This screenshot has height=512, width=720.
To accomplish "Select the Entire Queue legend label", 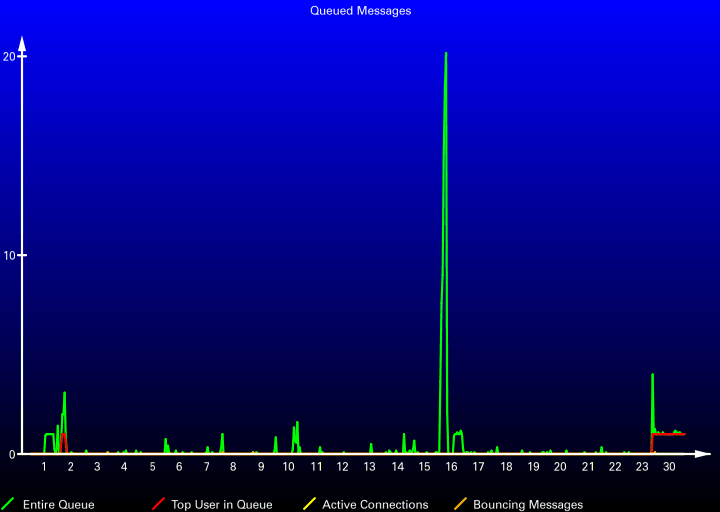I will (58, 505).
